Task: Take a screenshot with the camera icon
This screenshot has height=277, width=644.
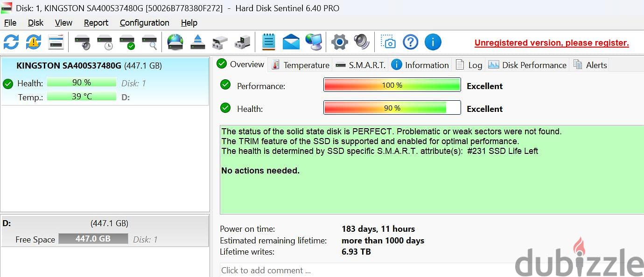Action: 388,42
